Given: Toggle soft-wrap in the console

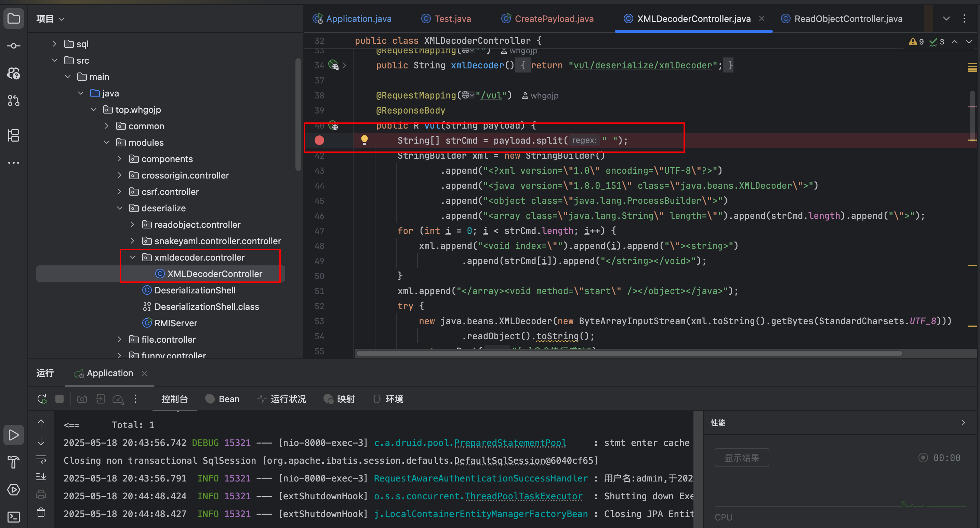Looking at the screenshot, I should [x=41, y=459].
